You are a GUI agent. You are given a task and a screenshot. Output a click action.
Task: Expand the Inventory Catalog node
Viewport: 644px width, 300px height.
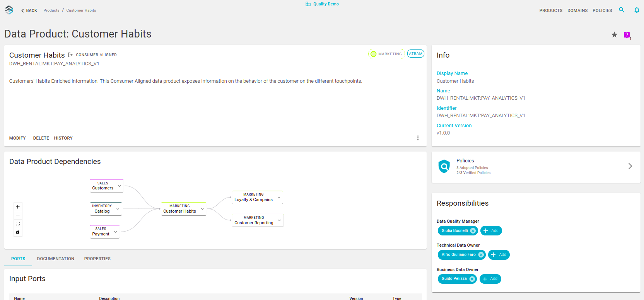(x=118, y=209)
